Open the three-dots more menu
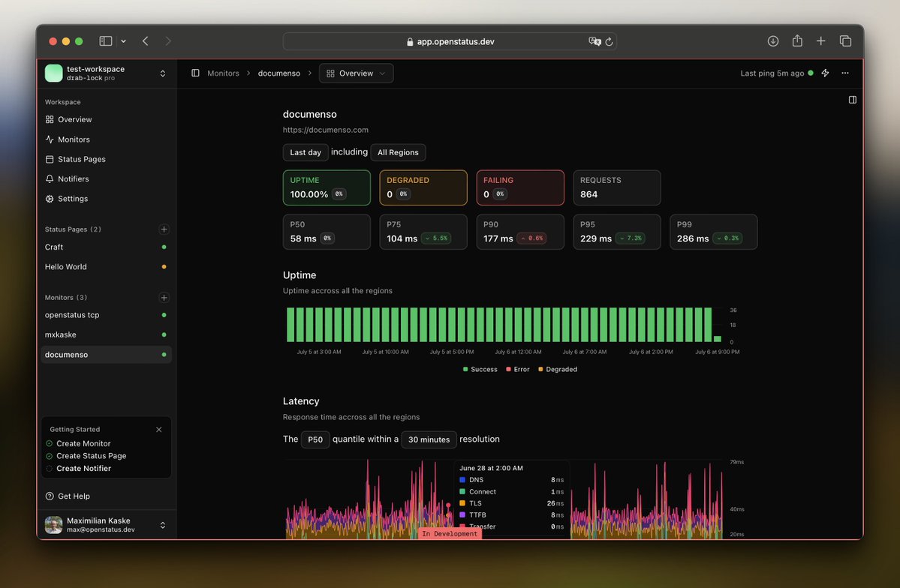This screenshot has height=588, width=900. click(x=845, y=73)
